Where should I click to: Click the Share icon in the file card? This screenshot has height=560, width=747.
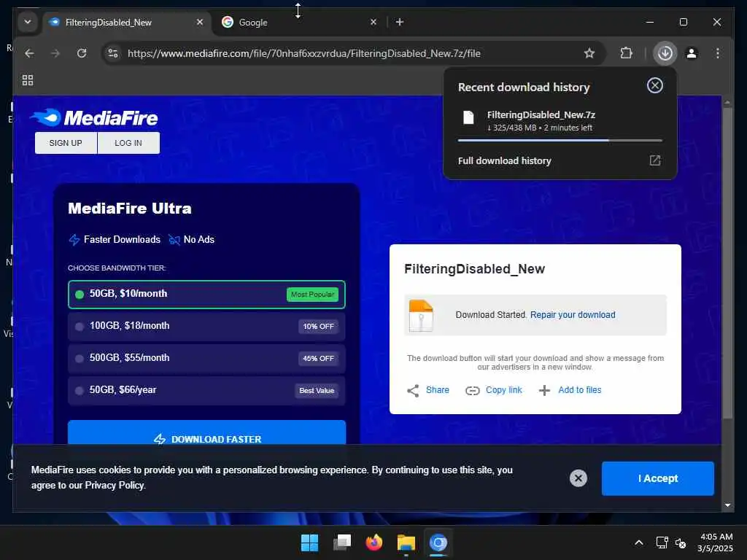[x=413, y=391]
